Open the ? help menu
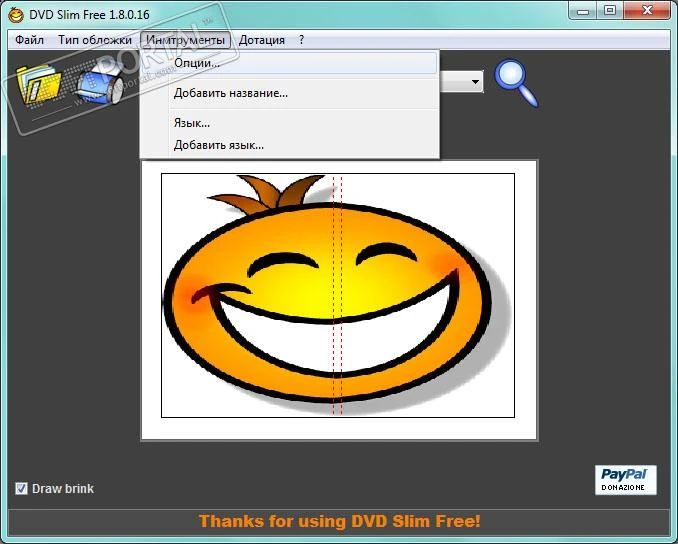The width and height of the screenshot is (678, 544). tap(301, 40)
